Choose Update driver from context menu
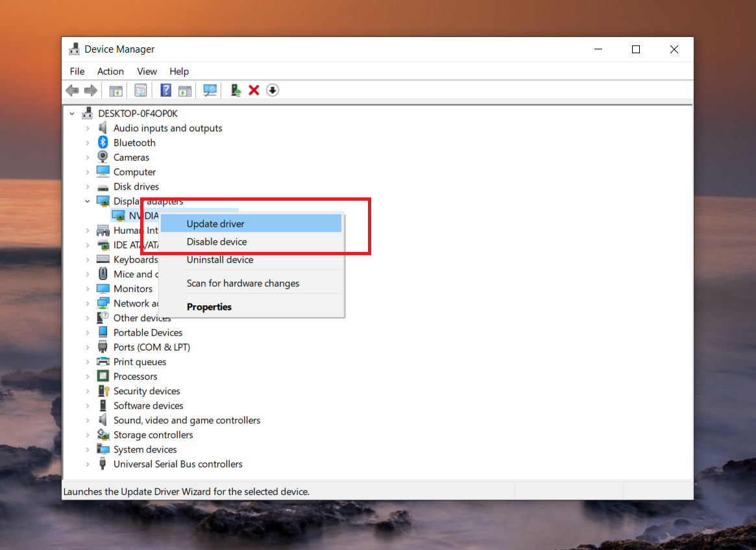The width and height of the screenshot is (756, 550). pyautogui.click(x=215, y=224)
